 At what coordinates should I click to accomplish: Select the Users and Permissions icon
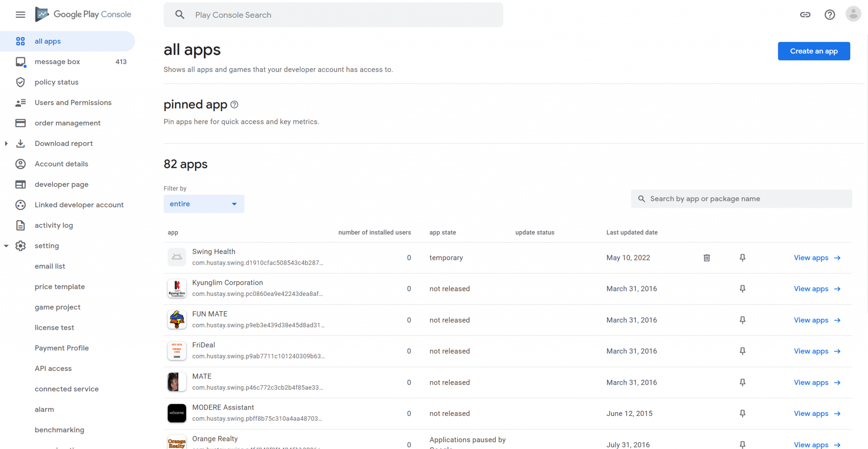pos(20,102)
